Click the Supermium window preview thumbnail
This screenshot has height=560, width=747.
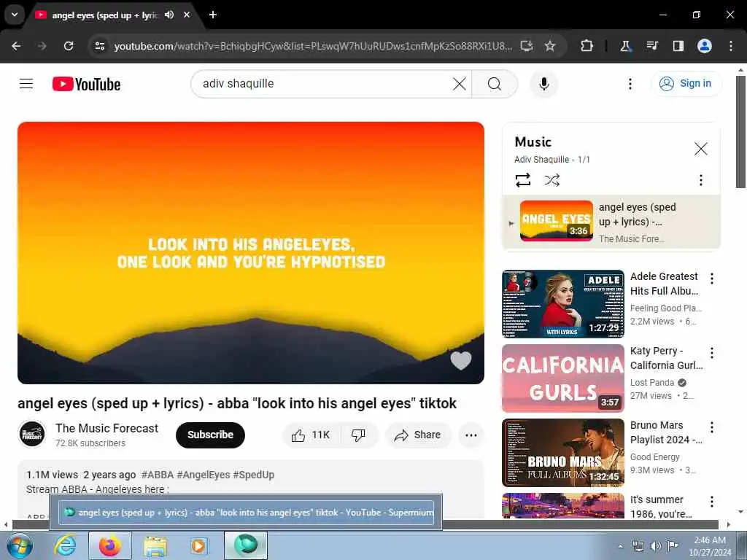pos(246,513)
